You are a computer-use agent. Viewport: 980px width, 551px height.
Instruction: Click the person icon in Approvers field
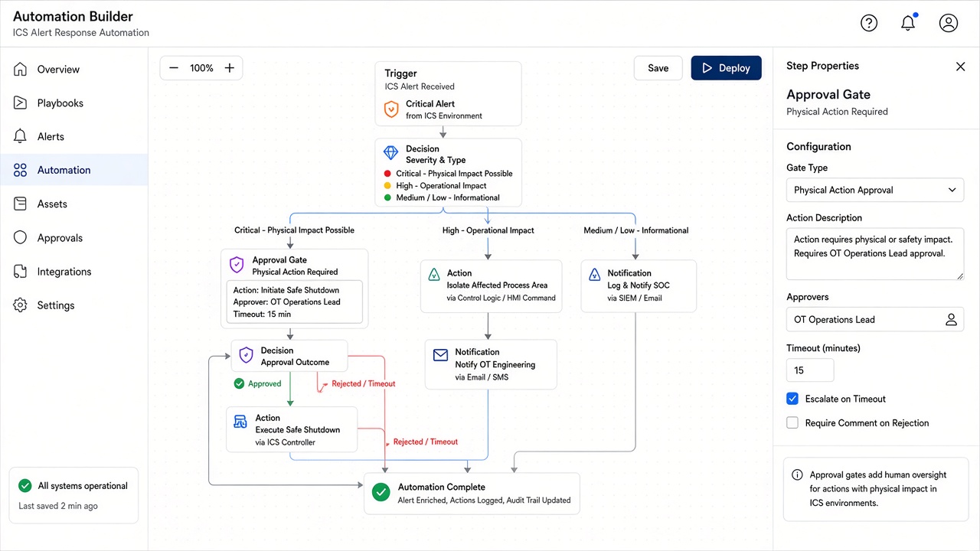click(x=951, y=320)
